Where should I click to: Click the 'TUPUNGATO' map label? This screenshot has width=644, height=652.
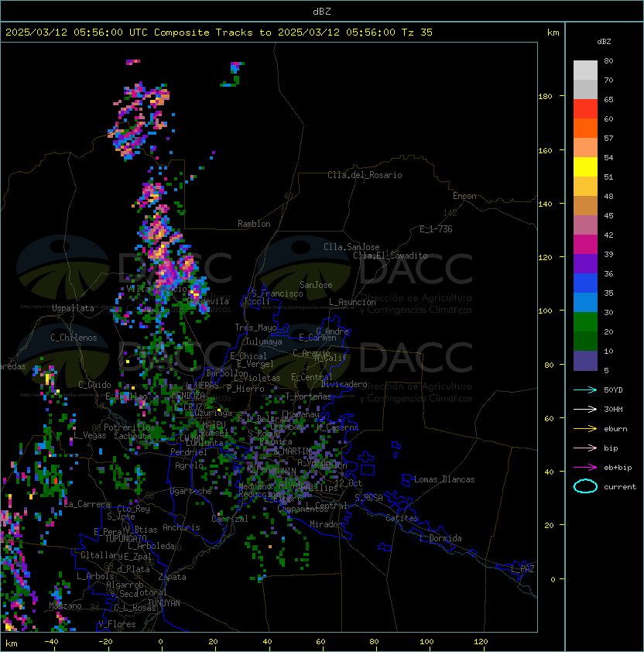[126, 539]
